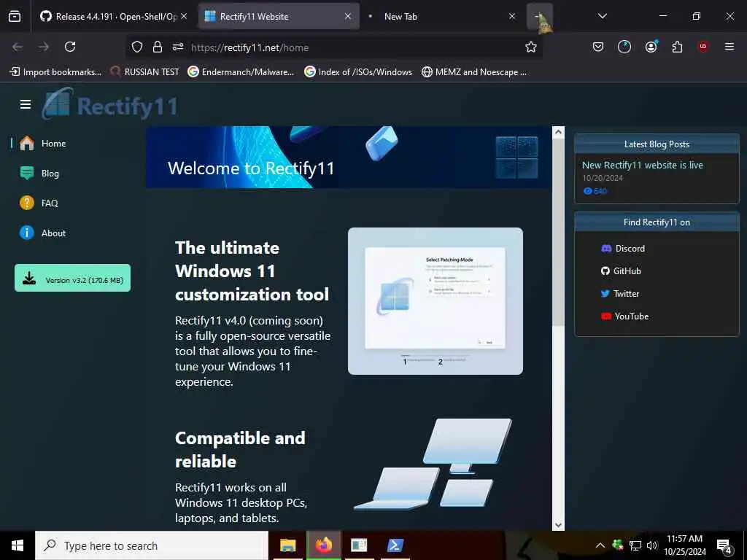Open the volume control tray icon
The height and width of the screenshot is (560, 747).
(651, 545)
